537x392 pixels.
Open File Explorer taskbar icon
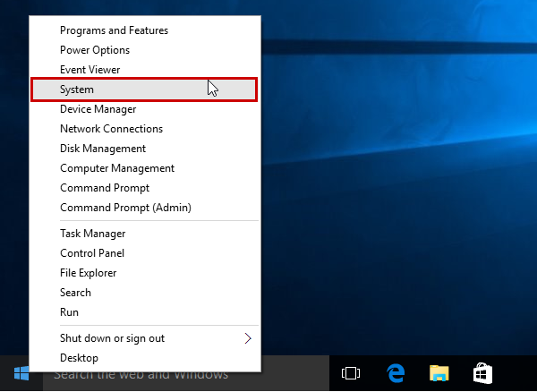[439, 373]
